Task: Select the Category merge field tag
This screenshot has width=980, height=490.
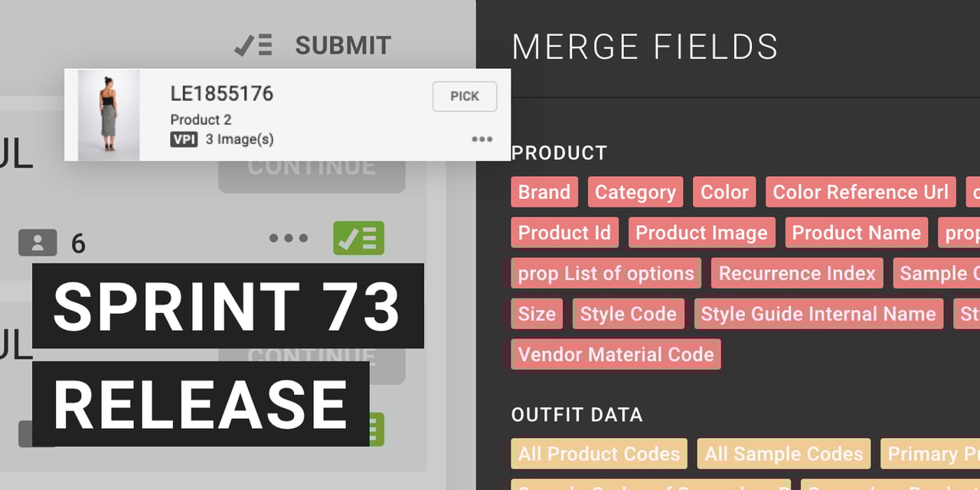Action: (635, 192)
